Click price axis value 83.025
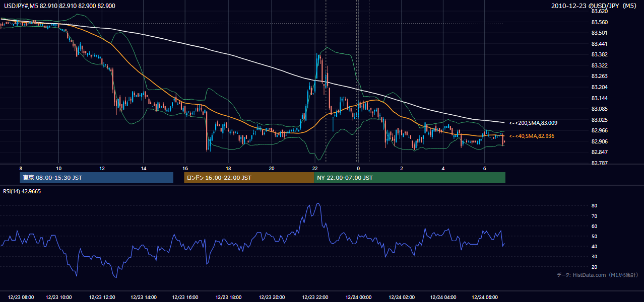644x302 pixels. [x=599, y=119]
